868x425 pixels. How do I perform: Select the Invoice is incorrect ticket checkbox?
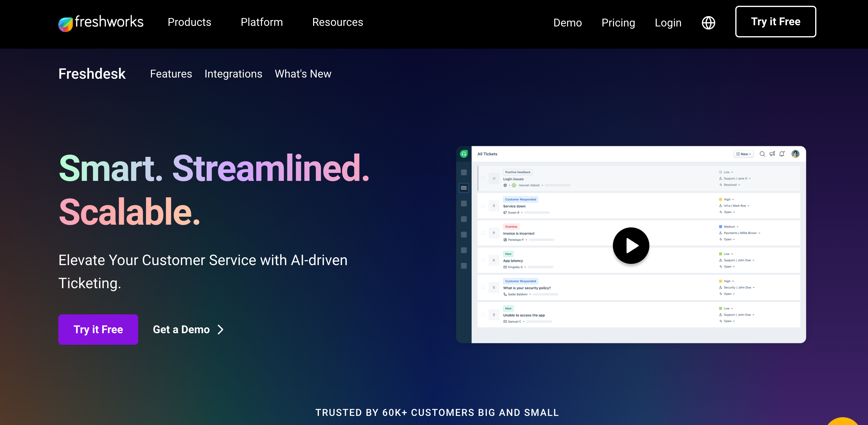click(483, 233)
